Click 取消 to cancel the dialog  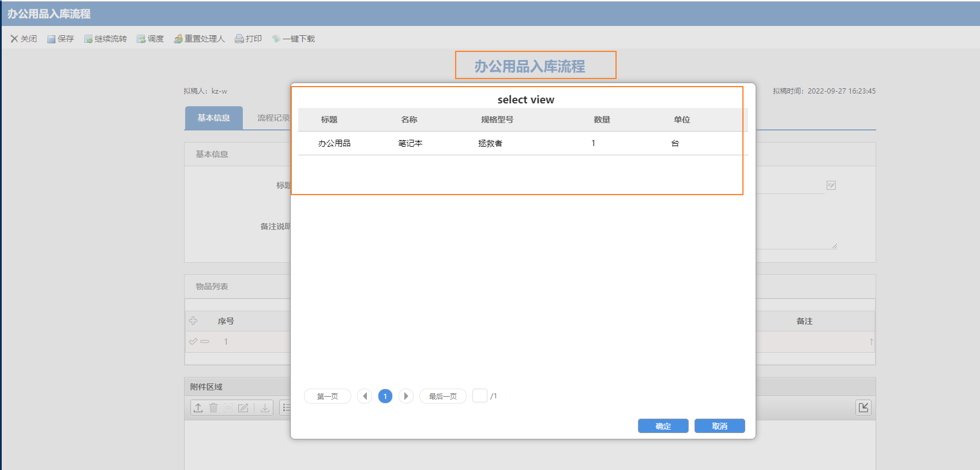pyautogui.click(x=719, y=426)
